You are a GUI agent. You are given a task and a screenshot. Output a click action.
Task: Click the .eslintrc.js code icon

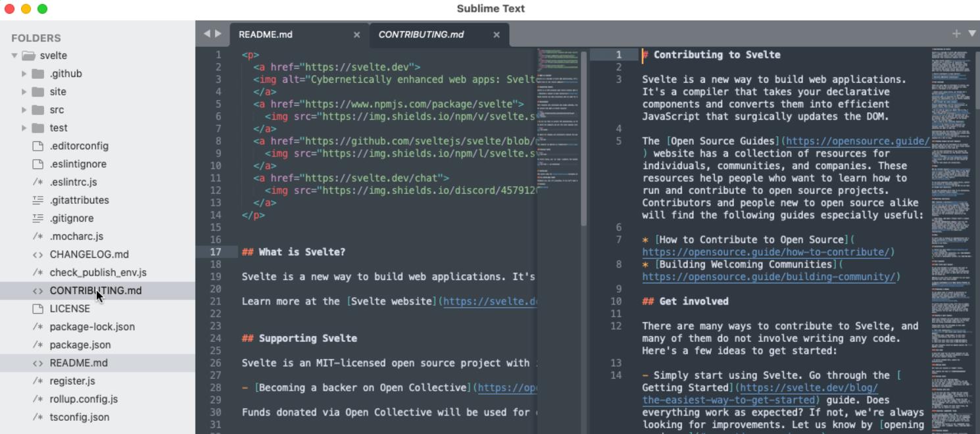pyautogui.click(x=37, y=182)
